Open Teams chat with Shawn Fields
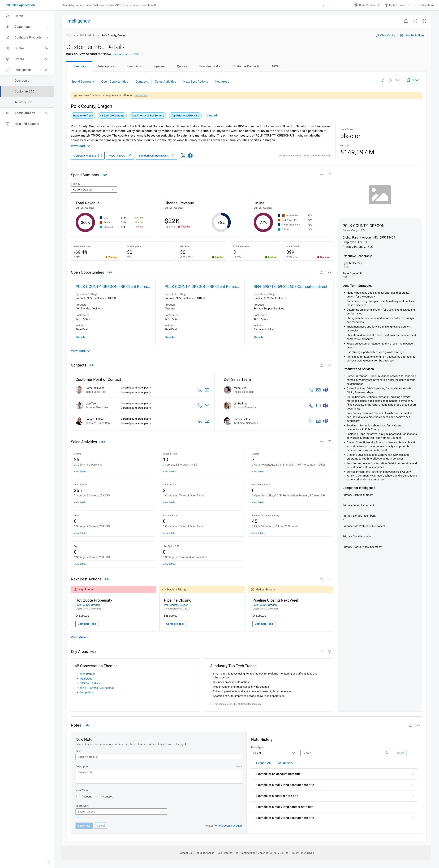439x868 pixels. click(326, 421)
